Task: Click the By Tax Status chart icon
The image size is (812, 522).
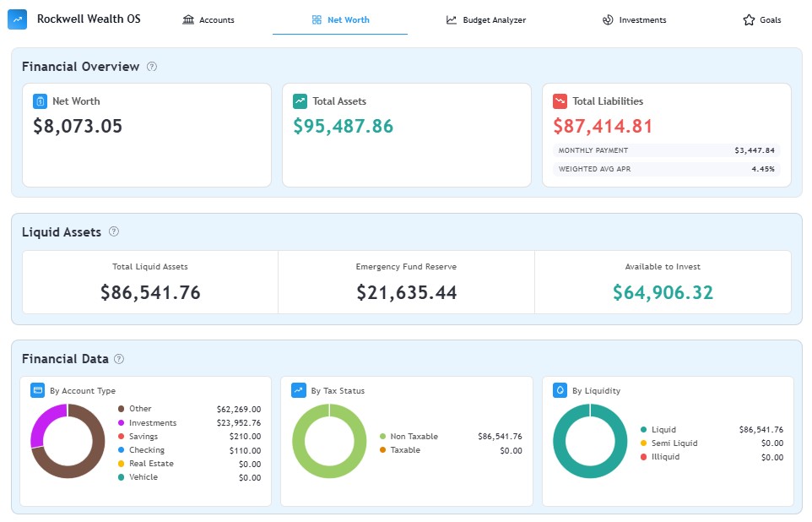Action: [298, 390]
